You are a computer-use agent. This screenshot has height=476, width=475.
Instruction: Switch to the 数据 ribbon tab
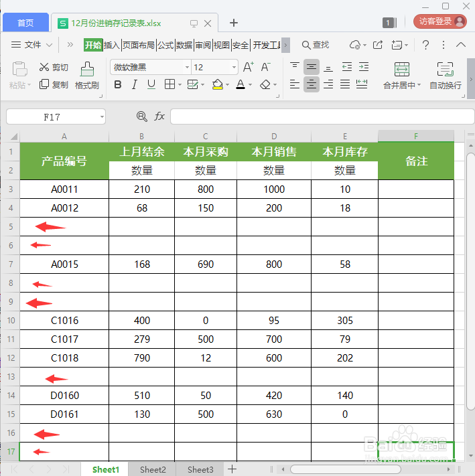(x=184, y=46)
